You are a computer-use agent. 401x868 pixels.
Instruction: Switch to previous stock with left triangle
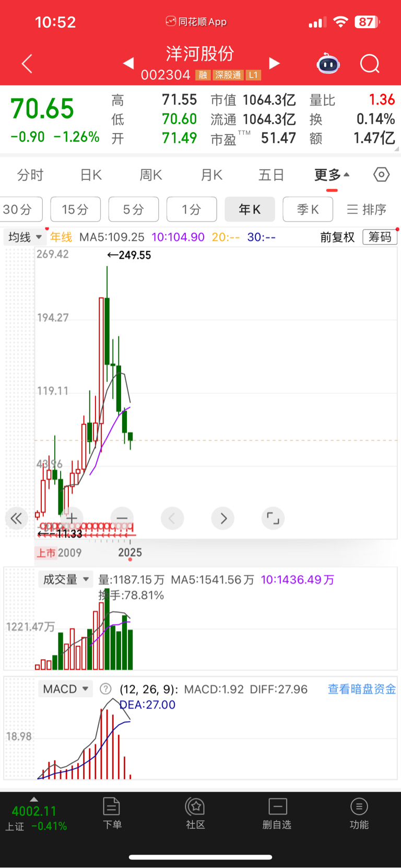tap(128, 64)
